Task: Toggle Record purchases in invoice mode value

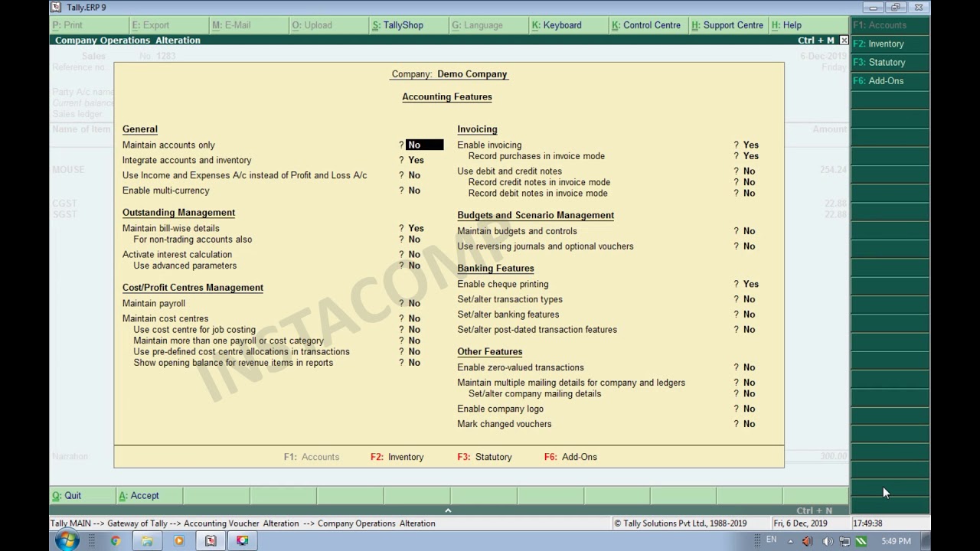Action: coord(751,156)
